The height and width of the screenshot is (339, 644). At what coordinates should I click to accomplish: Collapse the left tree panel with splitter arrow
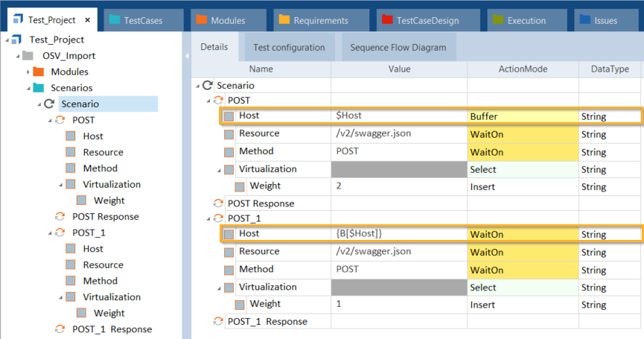(187, 56)
